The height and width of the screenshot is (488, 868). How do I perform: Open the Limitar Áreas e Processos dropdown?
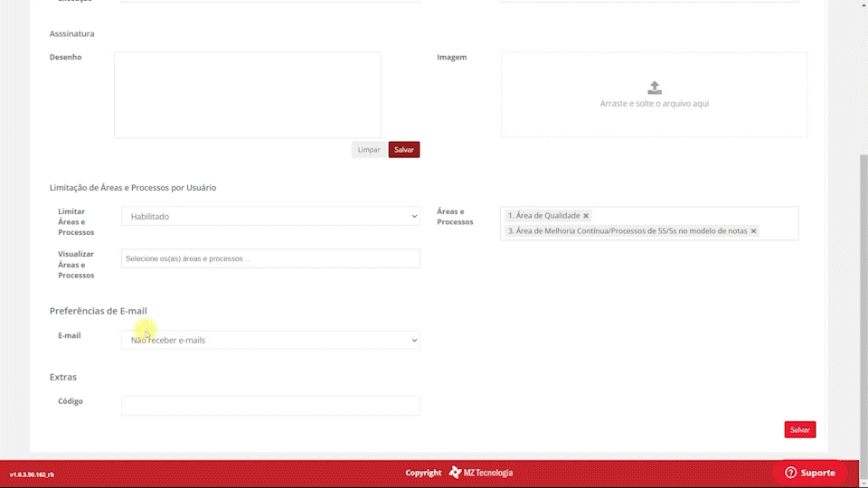(x=270, y=216)
